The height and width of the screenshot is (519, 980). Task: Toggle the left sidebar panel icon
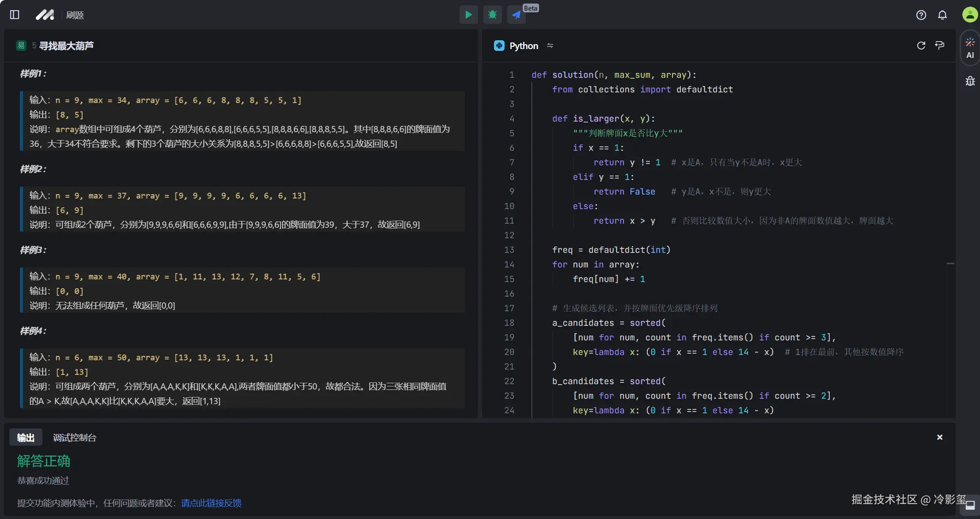click(15, 15)
